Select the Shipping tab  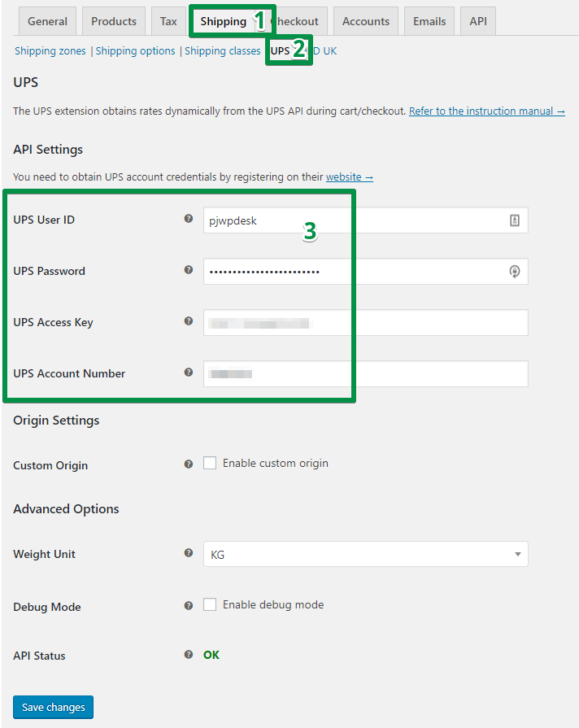pyautogui.click(x=224, y=21)
